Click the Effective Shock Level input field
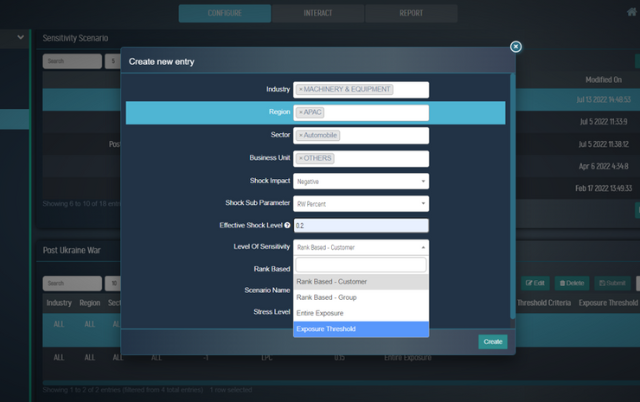Screen dimensions: 640x402 [x=361, y=226]
